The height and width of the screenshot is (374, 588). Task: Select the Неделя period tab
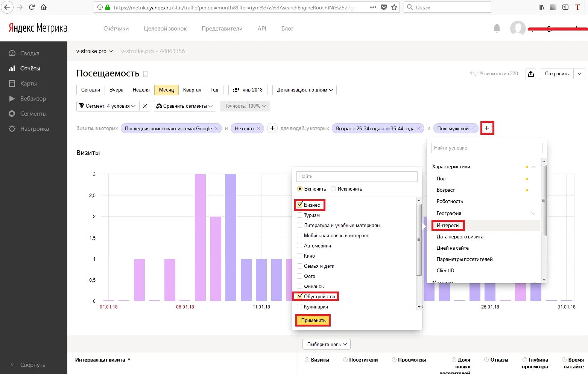tap(141, 90)
